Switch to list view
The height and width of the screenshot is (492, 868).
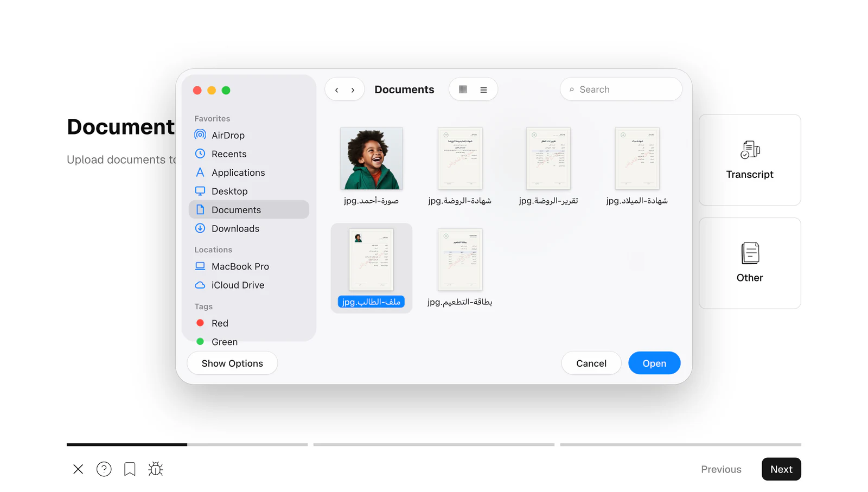coord(483,90)
